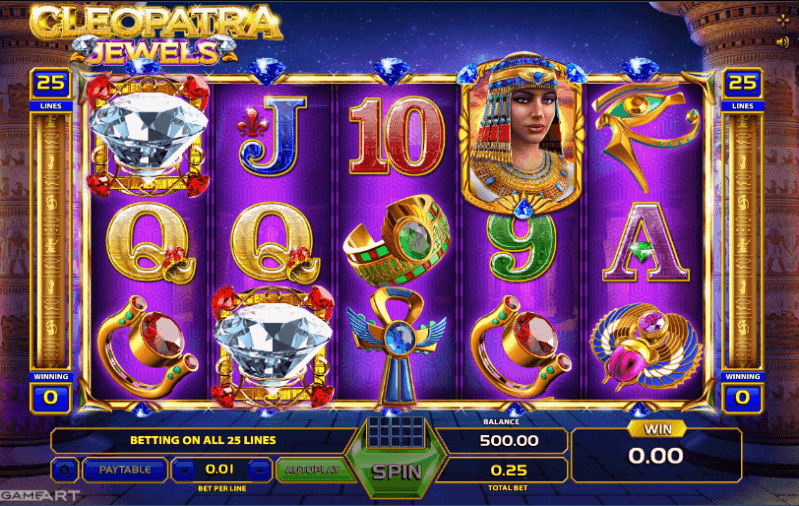Click the Cleopatra portrait symbol
Viewport: 799px width, 506px height.
coord(522,135)
